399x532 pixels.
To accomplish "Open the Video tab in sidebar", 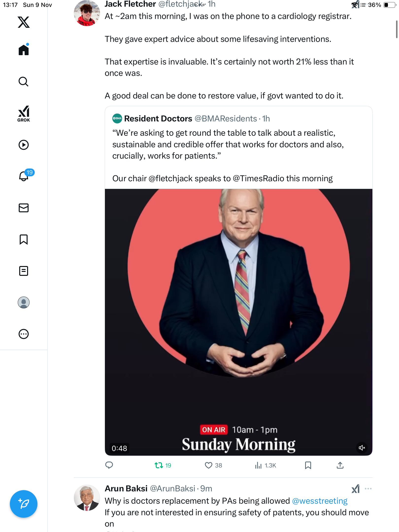I will [24, 145].
